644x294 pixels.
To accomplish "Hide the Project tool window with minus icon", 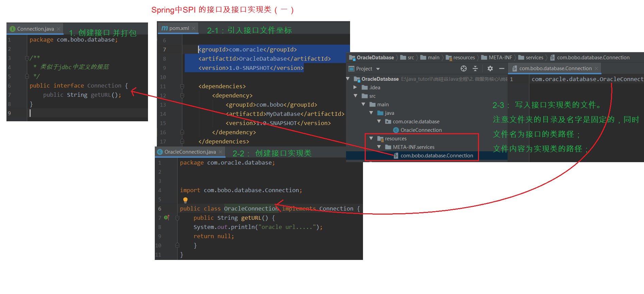I will pyautogui.click(x=501, y=68).
